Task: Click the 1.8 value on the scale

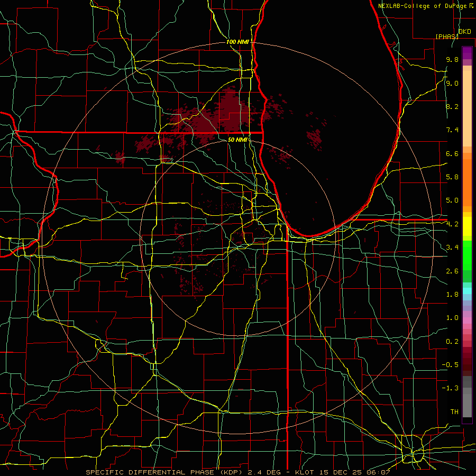Action: [452, 295]
